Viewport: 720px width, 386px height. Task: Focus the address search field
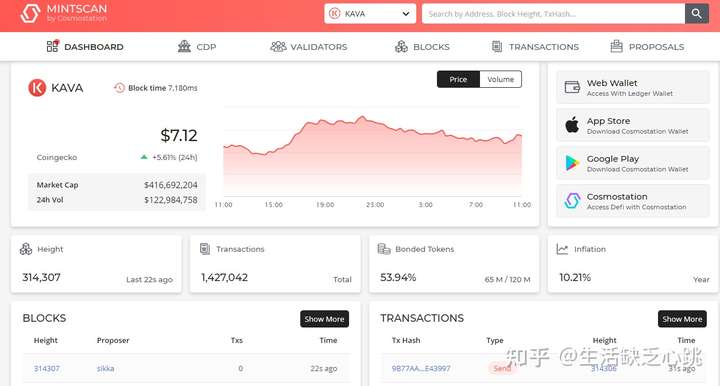point(553,14)
